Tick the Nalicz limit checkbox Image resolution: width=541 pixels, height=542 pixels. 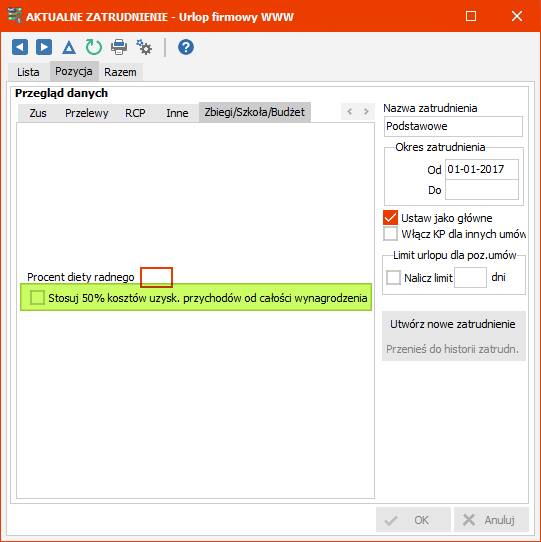pyautogui.click(x=393, y=278)
